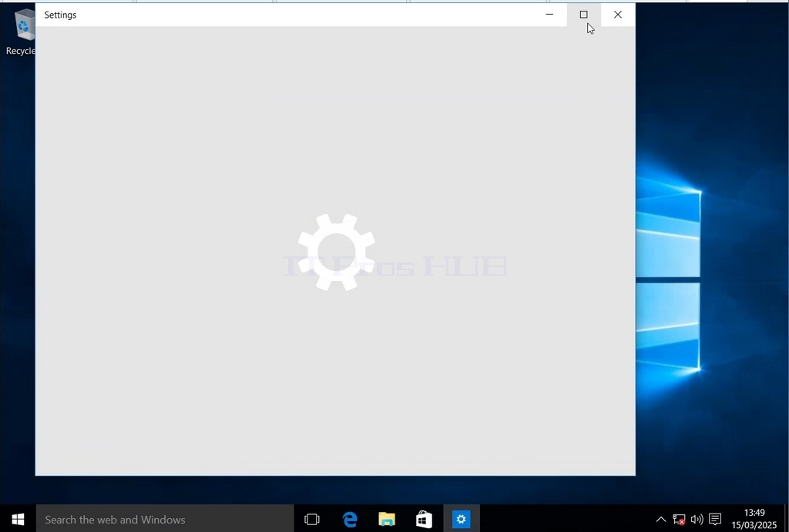Show hidden system tray icons
The height and width of the screenshot is (532, 789).
point(660,520)
